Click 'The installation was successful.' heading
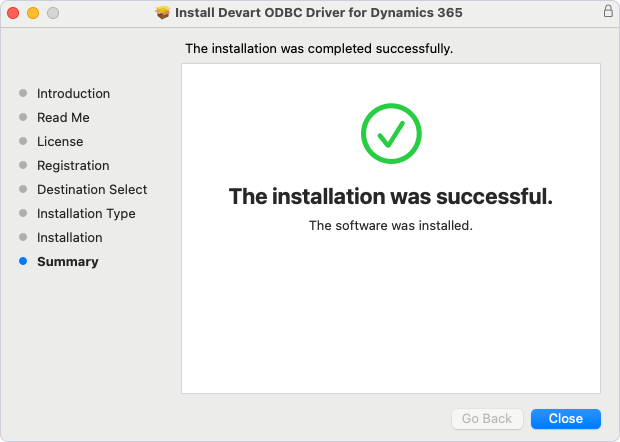 tap(391, 196)
